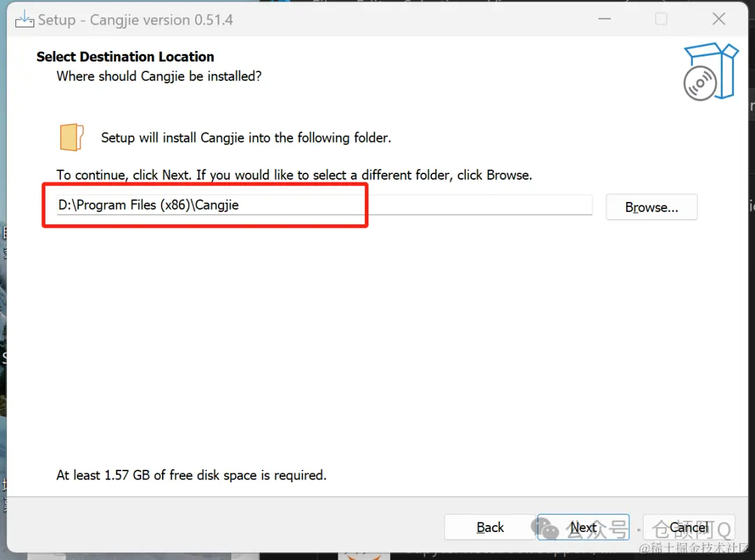Click the disabled maximize button
Viewport: 755px width, 560px height.
tap(661, 19)
